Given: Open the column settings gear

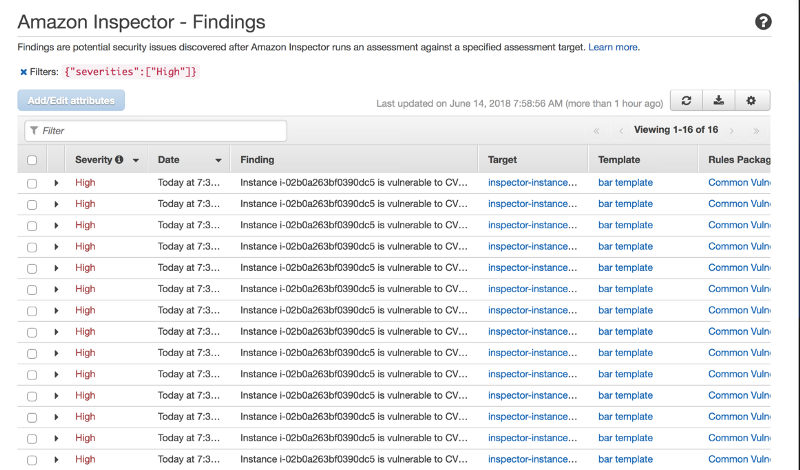Looking at the screenshot, I should point(751,101).
